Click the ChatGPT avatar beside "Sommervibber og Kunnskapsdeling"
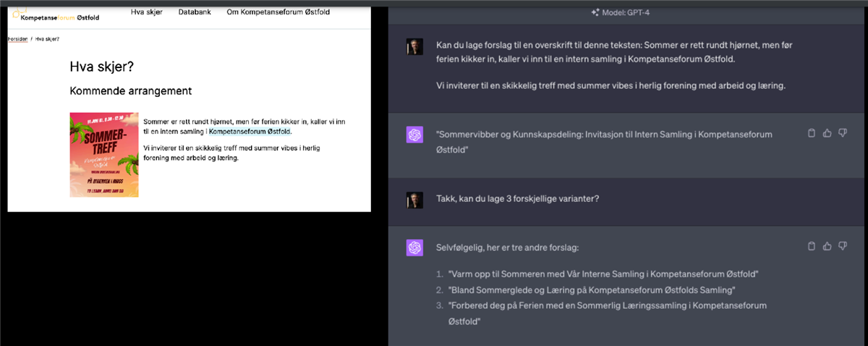This screenshot has height=346, width=868. (x=414, y=135)
